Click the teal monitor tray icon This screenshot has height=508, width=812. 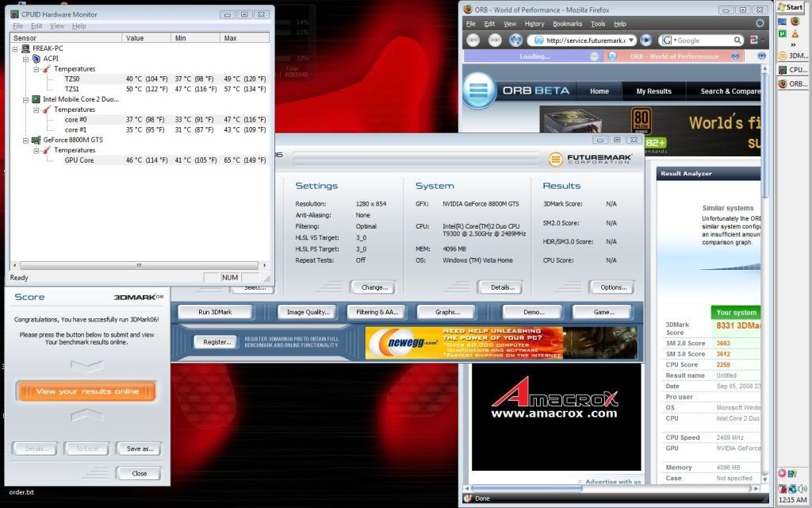(792, 473)
